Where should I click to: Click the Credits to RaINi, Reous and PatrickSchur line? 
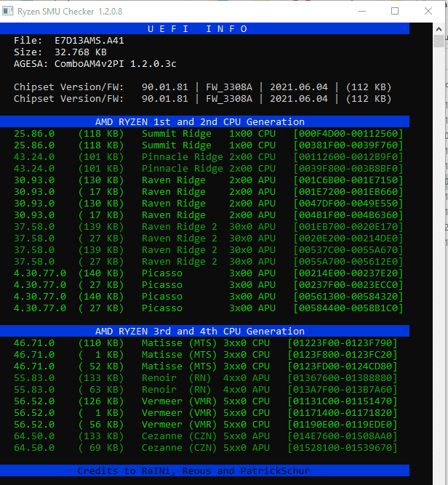coord(204,470)
